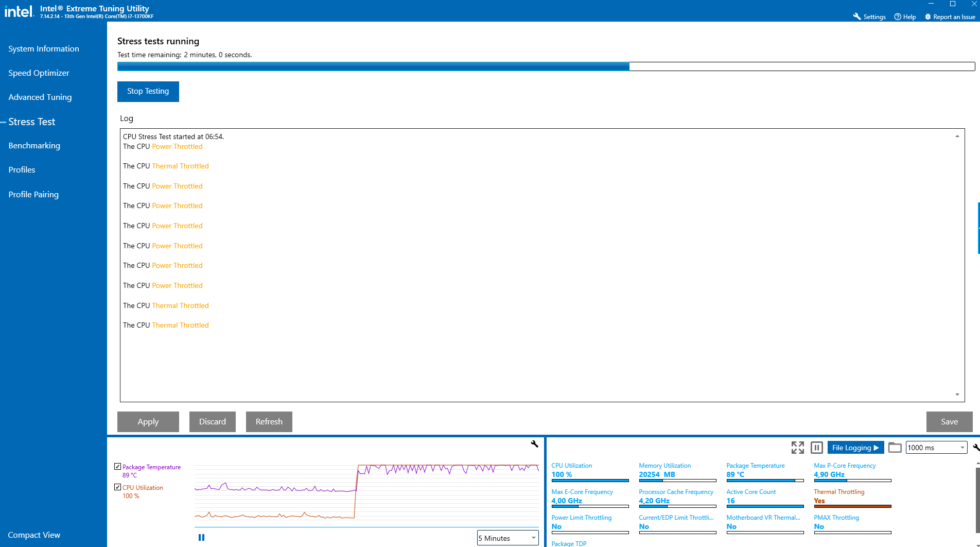The width and height of the screenshot is (980, 547).
Task: Open the Advanced Tuning section
Action: tap(40, 97)
